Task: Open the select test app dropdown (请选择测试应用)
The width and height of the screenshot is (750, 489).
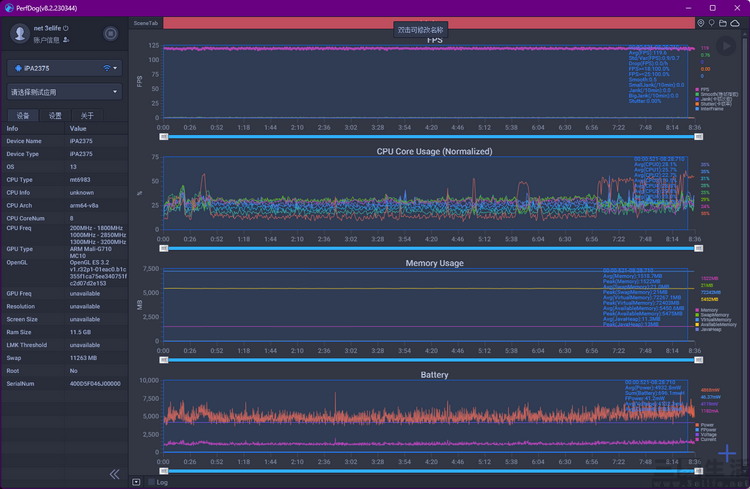Action: (x=64, y=92)
